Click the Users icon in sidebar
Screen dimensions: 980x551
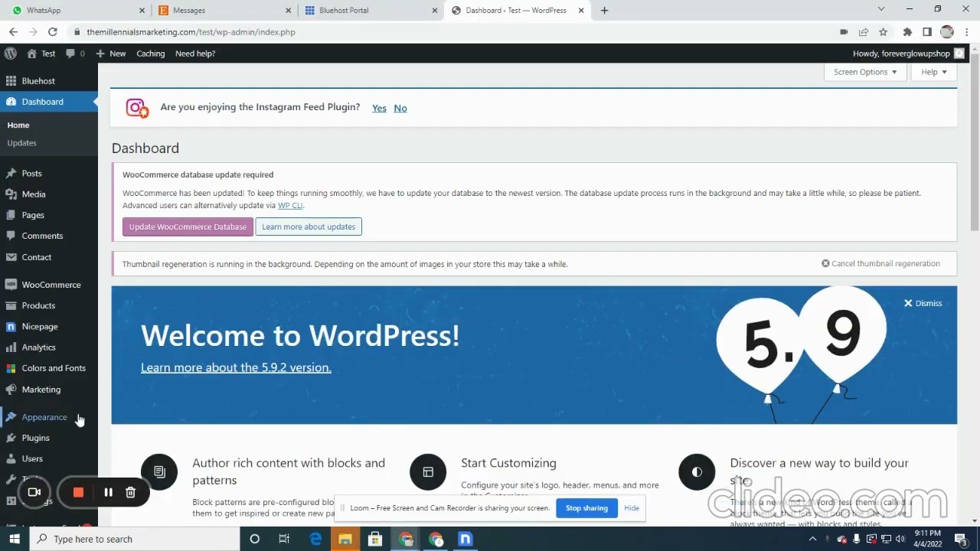11,458
